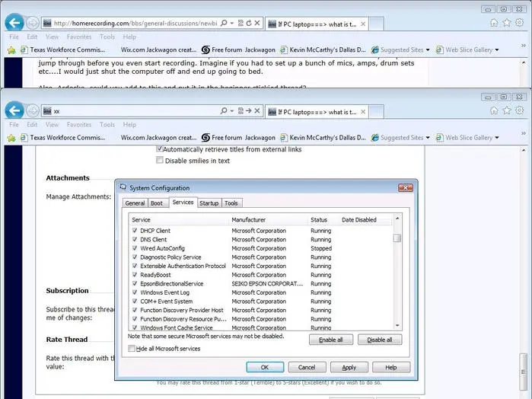Screen dimensions: 532x399
Task: Click the go arrow in lower window address bar
Action: coord(249,110)
